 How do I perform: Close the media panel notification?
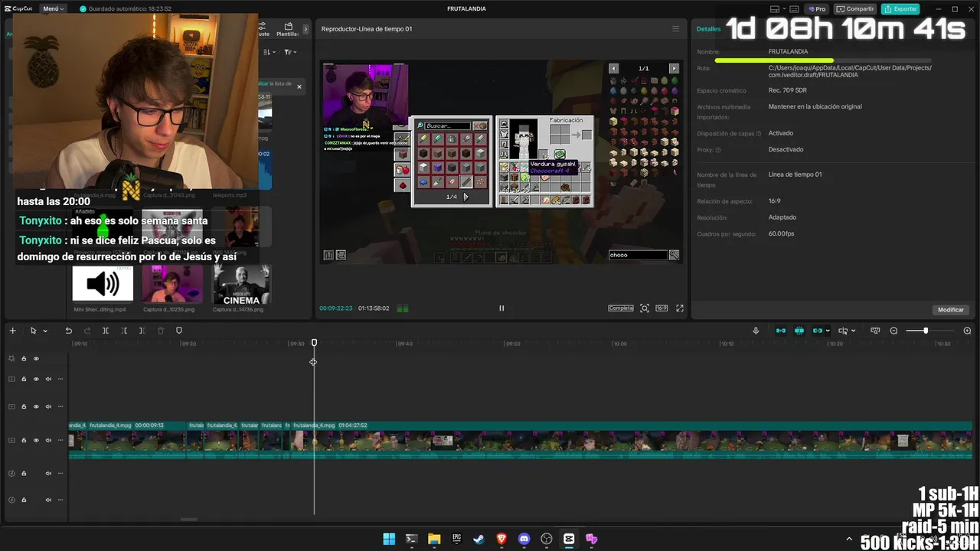(299, 86)
